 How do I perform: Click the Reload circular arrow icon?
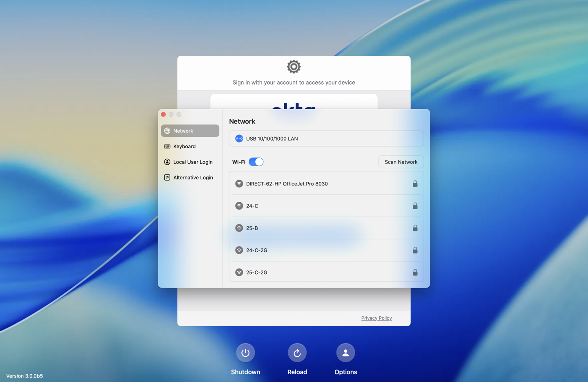pyautogui.click(x=297, y=353)
